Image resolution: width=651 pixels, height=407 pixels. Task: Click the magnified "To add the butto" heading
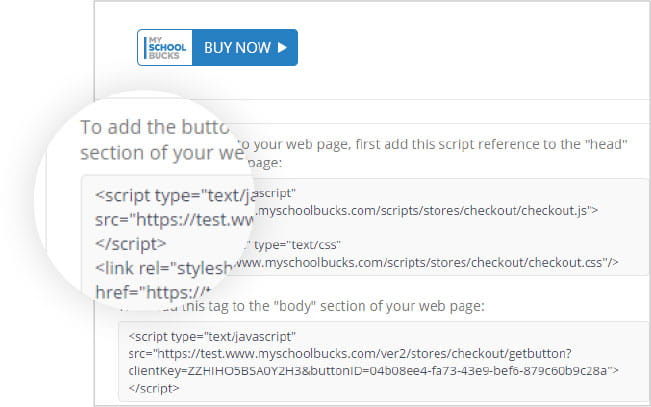pyautogui.click(x=155, y=127)
